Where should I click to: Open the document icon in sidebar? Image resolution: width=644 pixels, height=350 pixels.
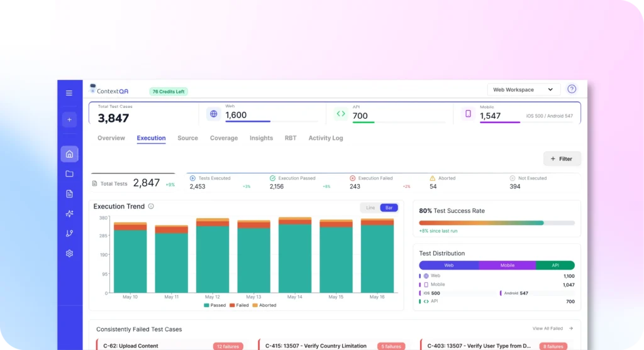click(x=69, y=194)
